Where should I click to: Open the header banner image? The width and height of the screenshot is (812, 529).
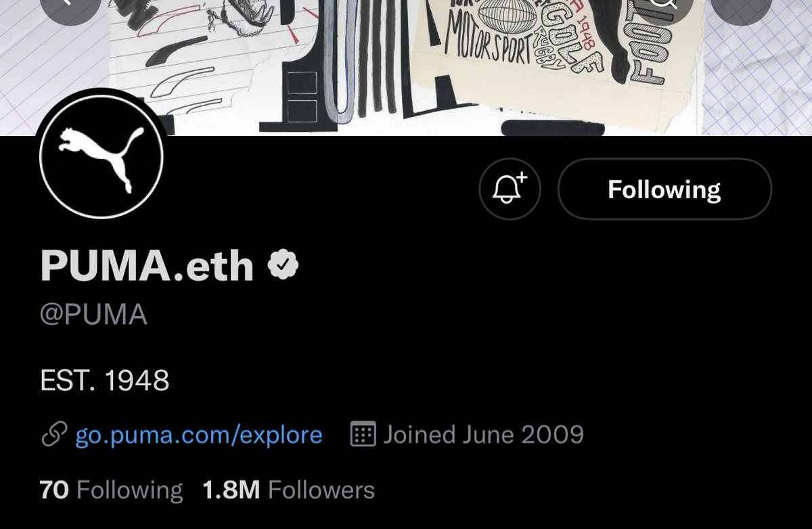click(x=406, y=68)
